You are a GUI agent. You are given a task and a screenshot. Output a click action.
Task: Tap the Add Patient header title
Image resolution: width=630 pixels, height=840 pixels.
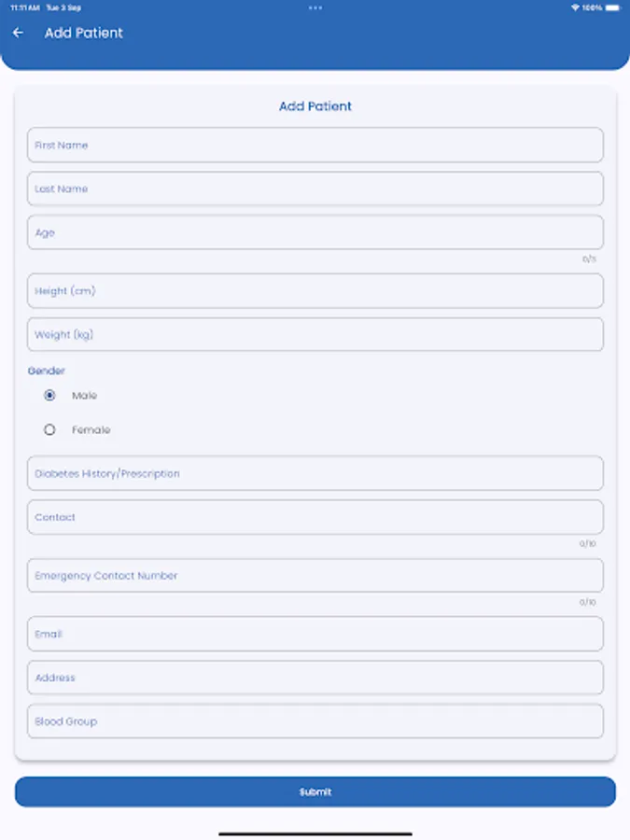click(84, 33)
